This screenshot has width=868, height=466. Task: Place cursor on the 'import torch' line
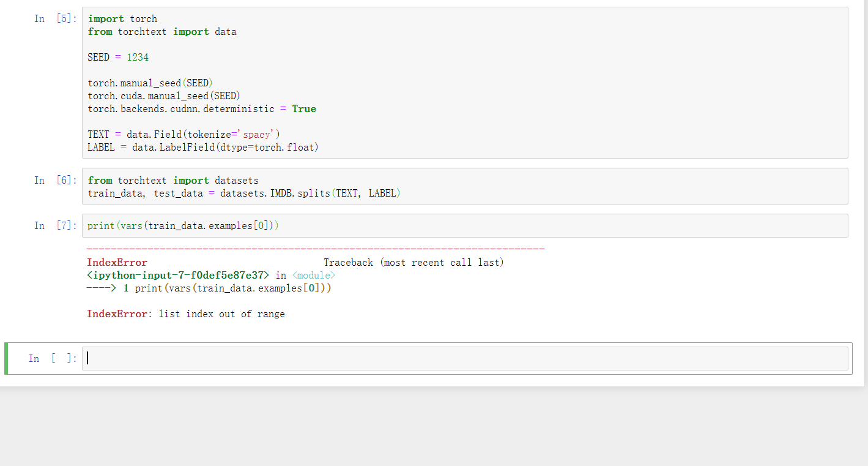pos(122,18)
